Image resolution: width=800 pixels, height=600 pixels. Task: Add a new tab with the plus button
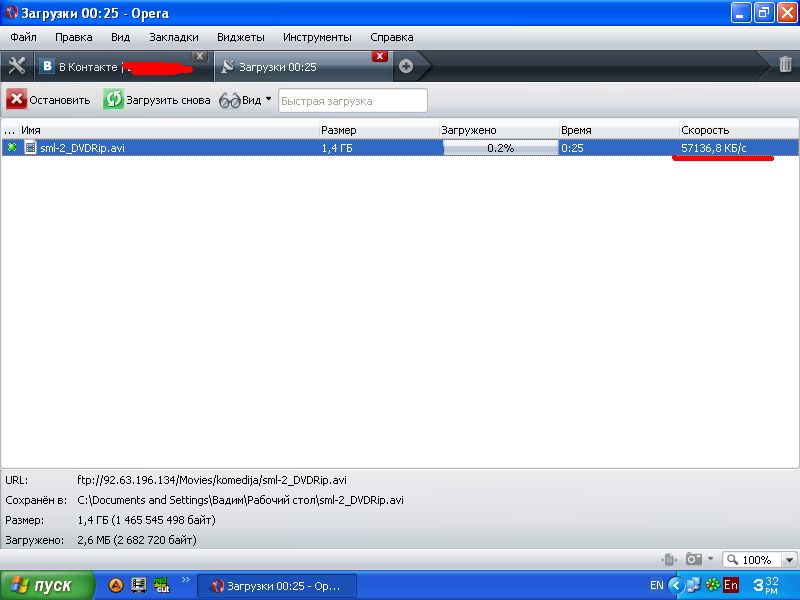406,66
